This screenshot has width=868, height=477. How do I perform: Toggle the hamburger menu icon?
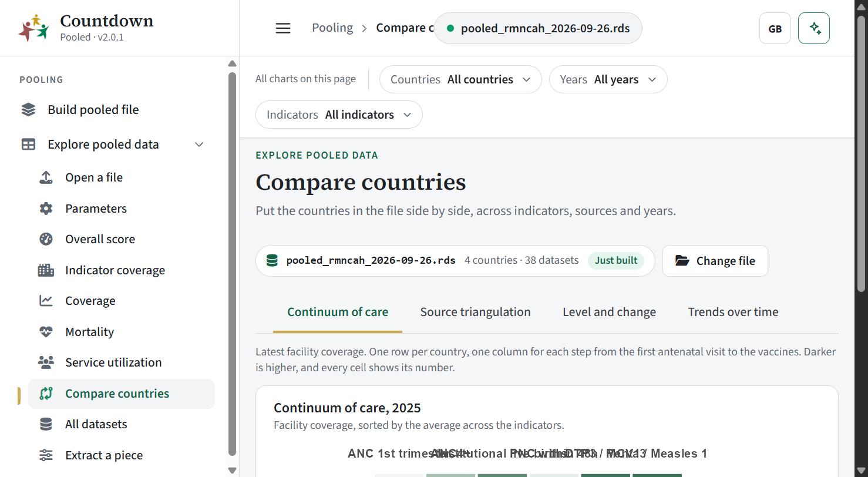click(x=283, y=28)
